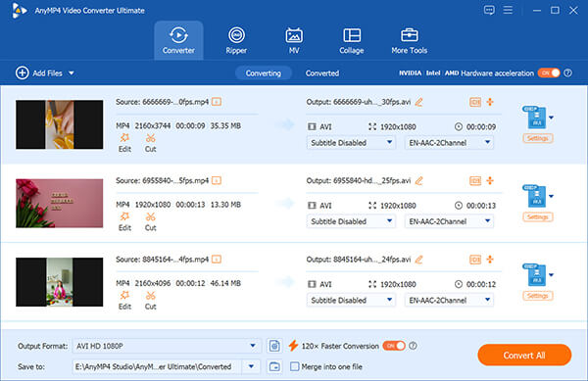This screenshot has height=381, width=588.
Task: Open AVI format profile for 6666669 video
Action: (538, 118)
